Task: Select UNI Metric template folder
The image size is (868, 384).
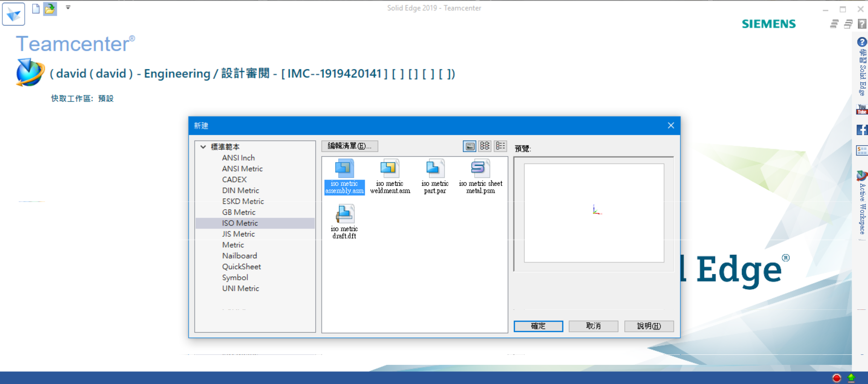Action: 240,288
